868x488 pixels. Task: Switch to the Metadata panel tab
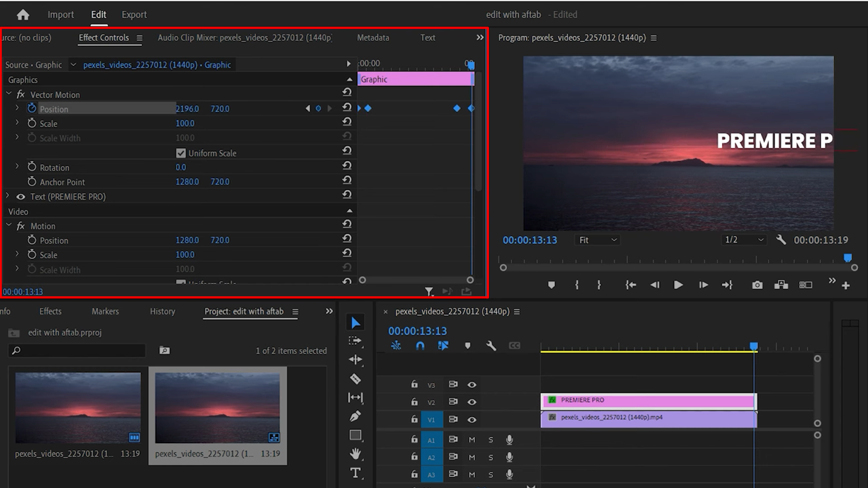point(373,37)
